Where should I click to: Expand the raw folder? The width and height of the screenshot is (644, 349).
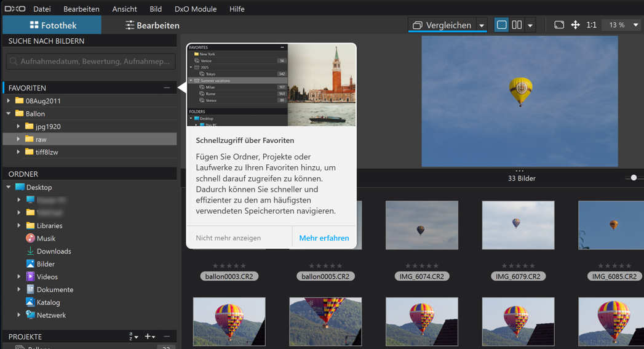tap(18, 139)
